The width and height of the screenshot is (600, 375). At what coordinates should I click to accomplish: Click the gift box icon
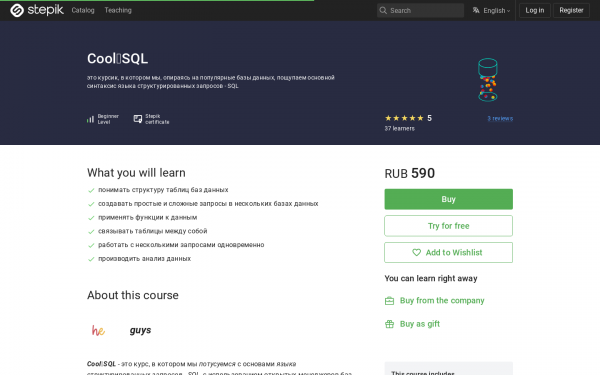tap(390, 324)
